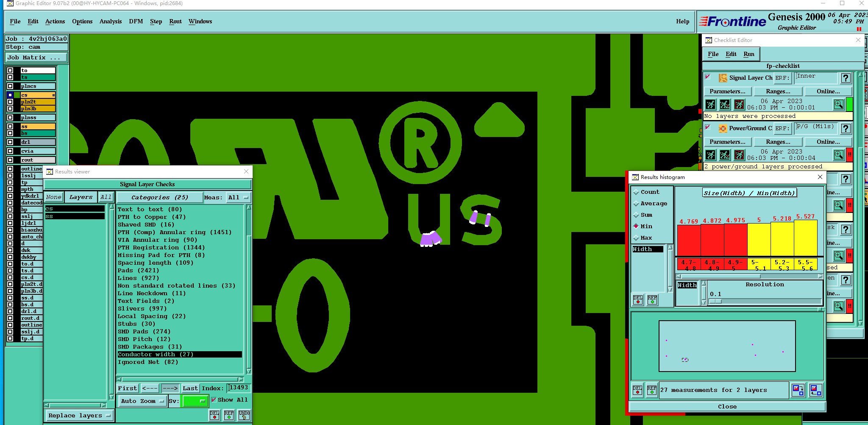Click REF icon in Results viewer
The image size is (868, 425).
[229, 415]
